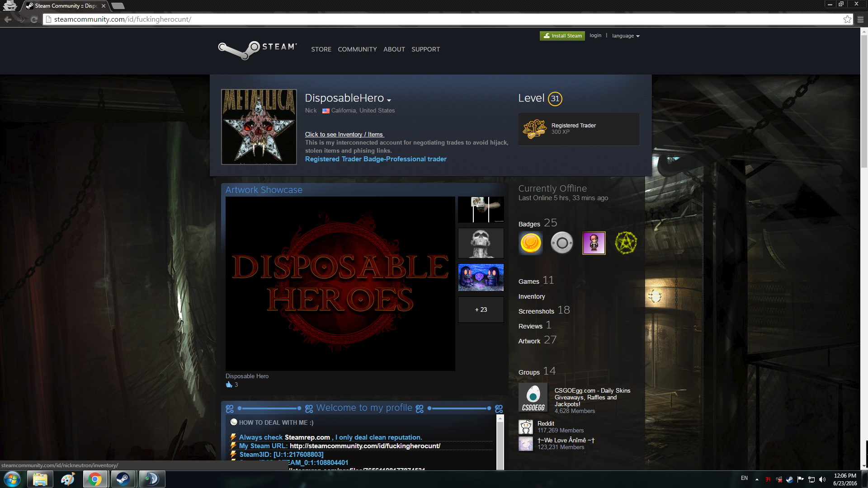The width and height of the screenshot is (868, 488).
Task: Open the Chrome menu button
Action: [x=860, y=19]
